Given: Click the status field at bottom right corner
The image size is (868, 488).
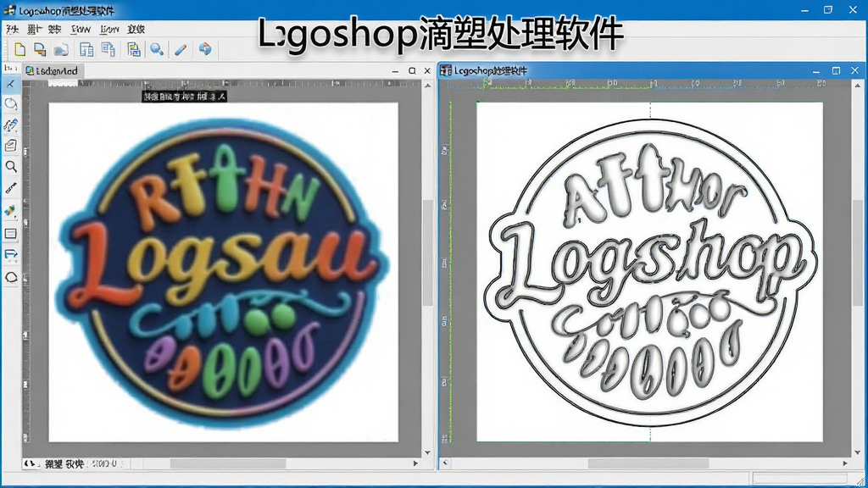Looking at the screenshot, I should pyautogui.click(x=799, y=478).
